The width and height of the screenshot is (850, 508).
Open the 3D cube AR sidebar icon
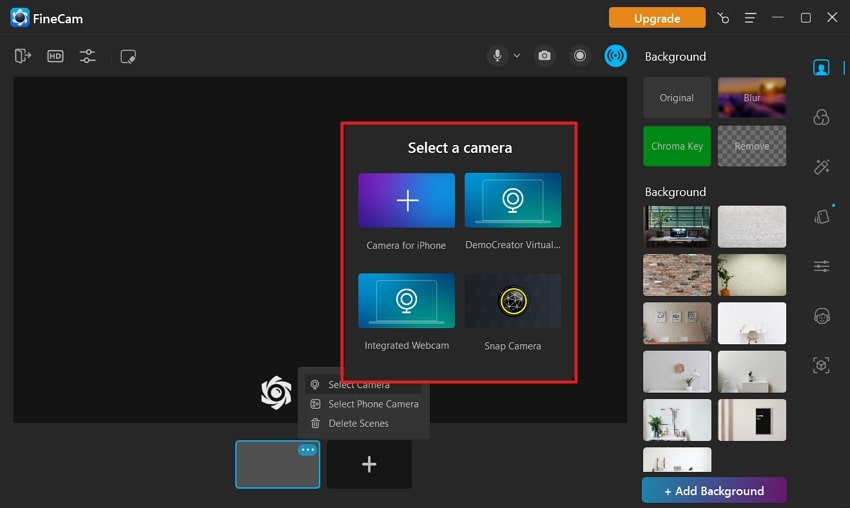821,365
